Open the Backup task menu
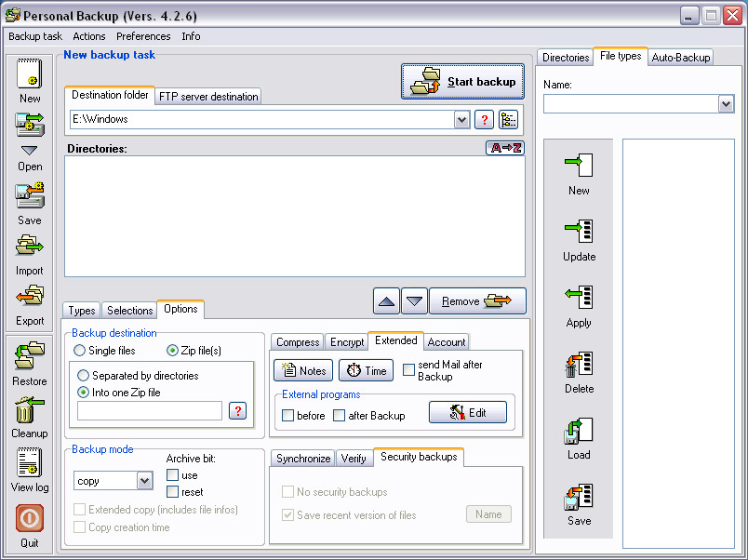The height and width of the screenshot is (560, 748). (x=35, y=36)
